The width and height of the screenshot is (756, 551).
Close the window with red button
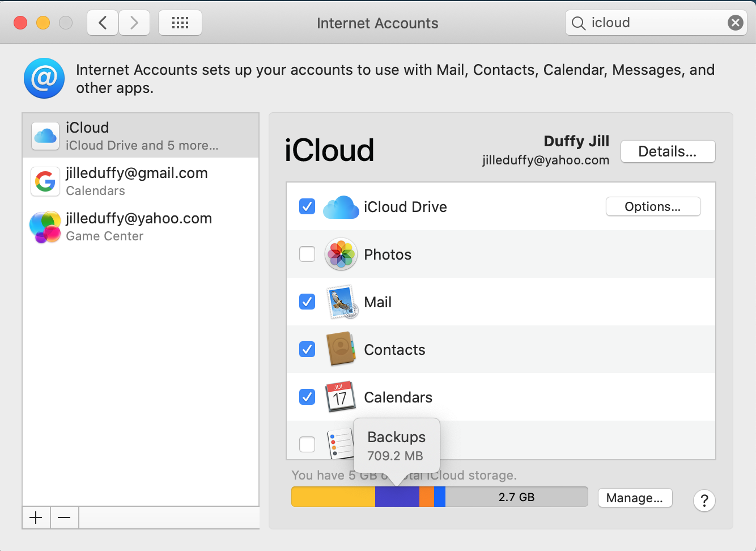click(x=20, y=23)
